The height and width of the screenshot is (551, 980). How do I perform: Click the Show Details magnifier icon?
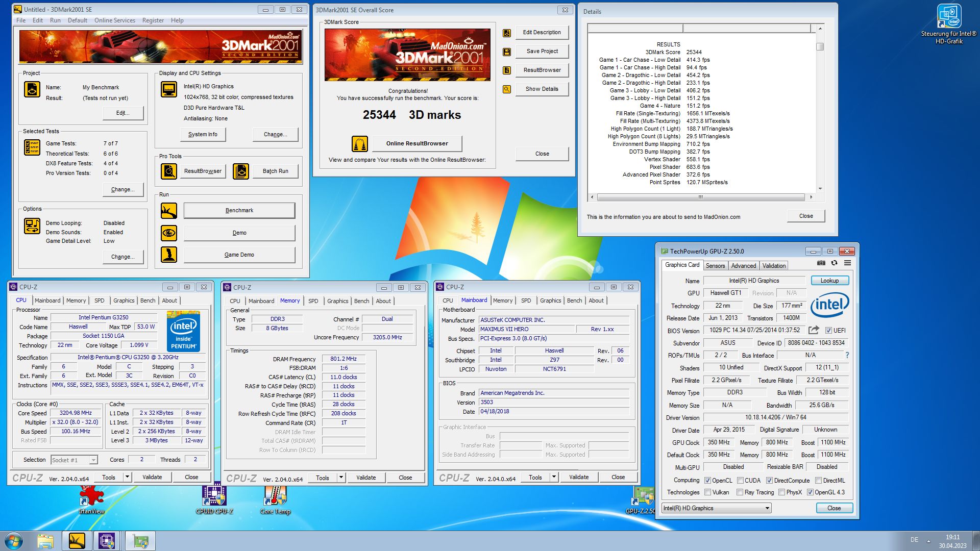point(507,89)
